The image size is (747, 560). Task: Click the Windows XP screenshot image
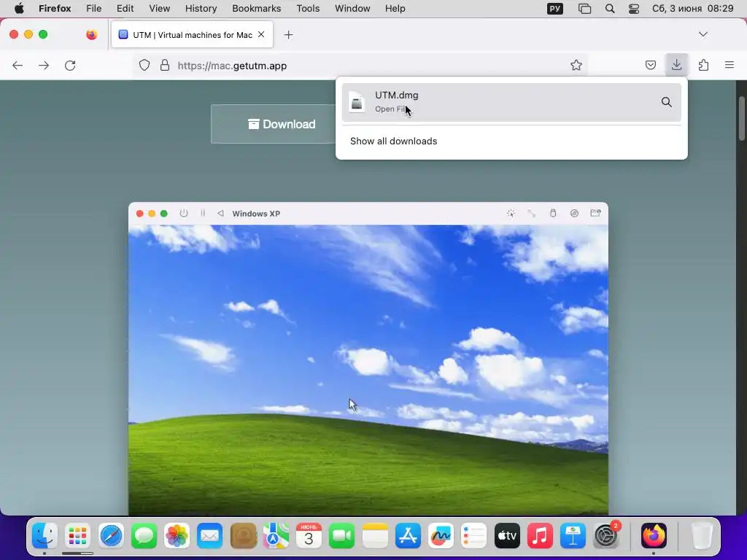(368, 370)
